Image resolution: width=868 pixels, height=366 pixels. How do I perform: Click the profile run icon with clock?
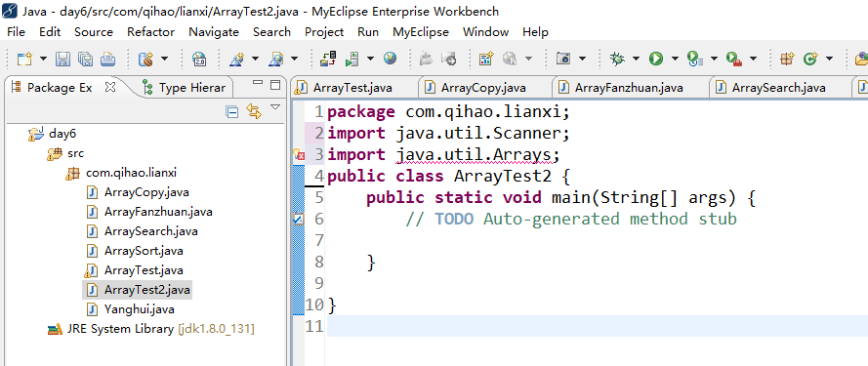point(695,59)
